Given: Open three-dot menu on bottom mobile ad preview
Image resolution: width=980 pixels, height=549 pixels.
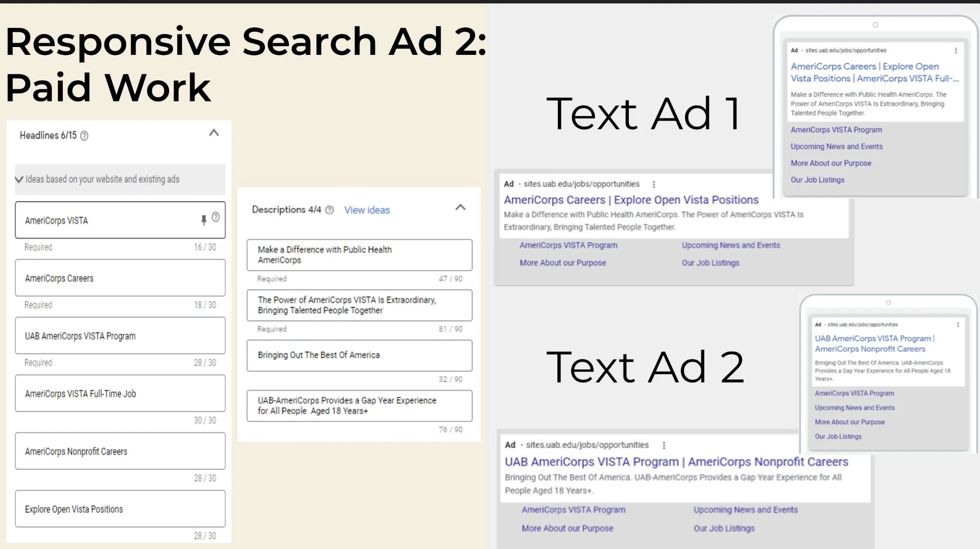Looking at the screenshot, I should pos(958,325).
